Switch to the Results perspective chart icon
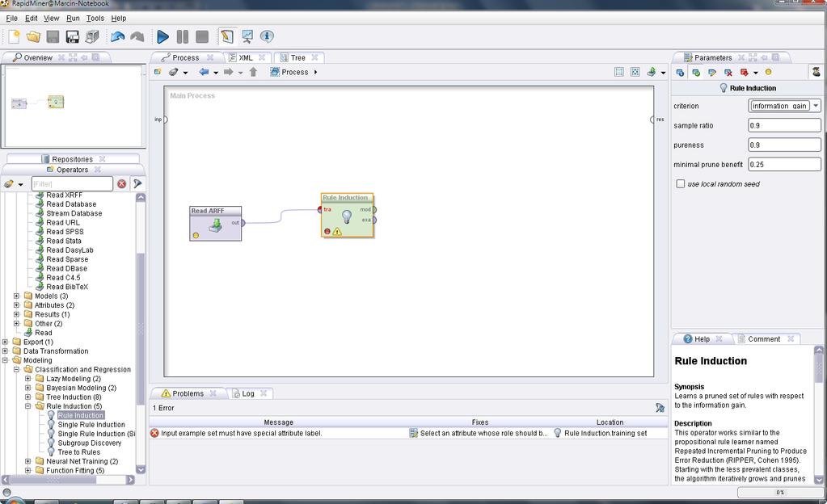The width and height of the screenshot is (827, 504). (247, 36)
